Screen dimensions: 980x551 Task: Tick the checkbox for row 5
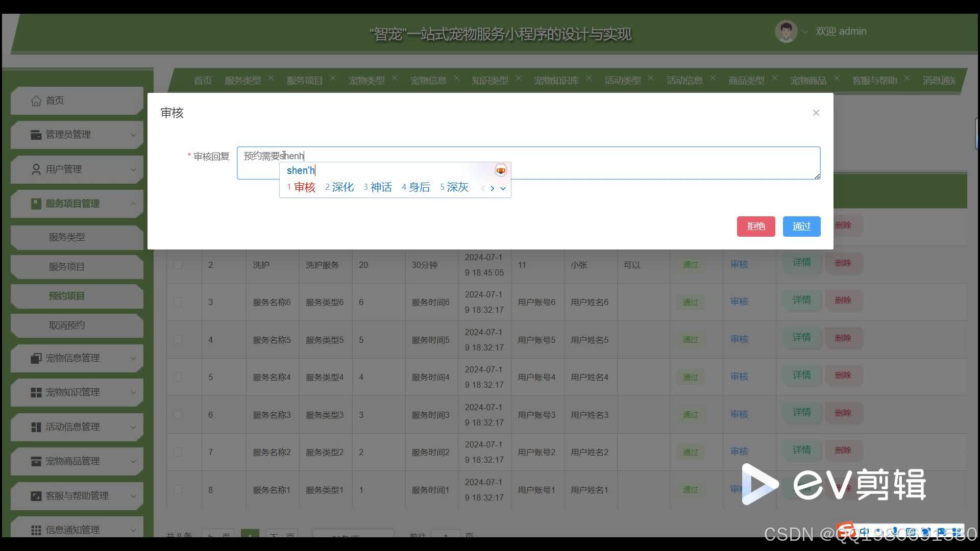coord(178,377)
